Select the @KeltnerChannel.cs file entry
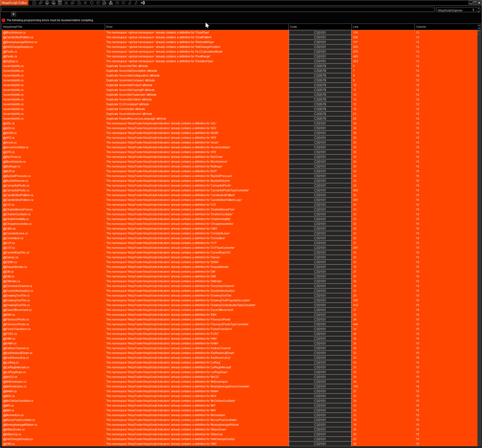Screen dimensions: 482x448 click(x=16, y=348)
